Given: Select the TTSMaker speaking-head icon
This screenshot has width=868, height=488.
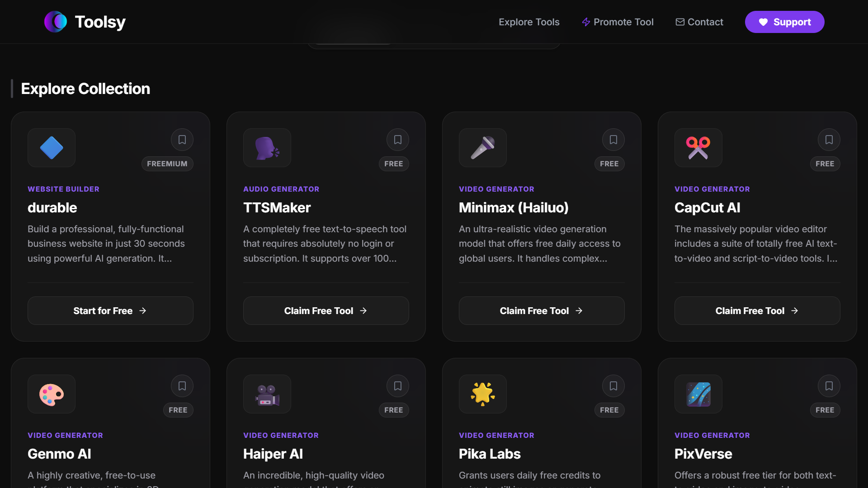Looking at the screenshot, I should (267, 148).
